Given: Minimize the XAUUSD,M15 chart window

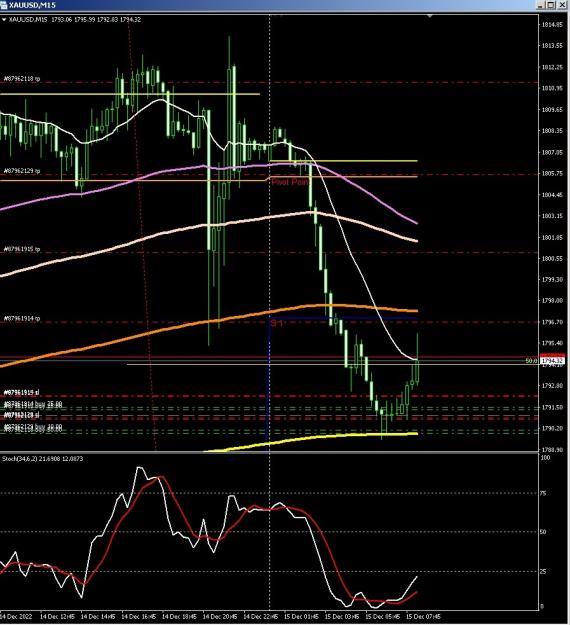Looking at the screenshot, I should [541, 5].
